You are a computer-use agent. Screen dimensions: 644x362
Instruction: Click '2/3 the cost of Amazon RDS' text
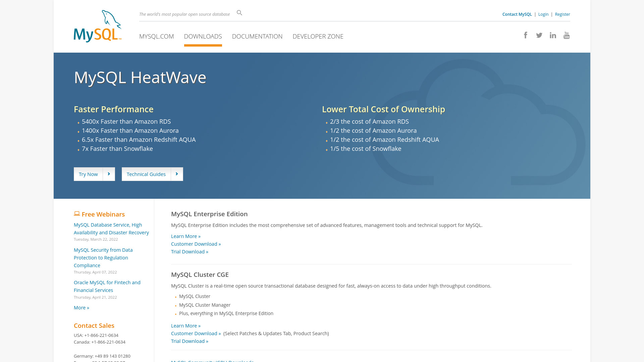(369, 121)
